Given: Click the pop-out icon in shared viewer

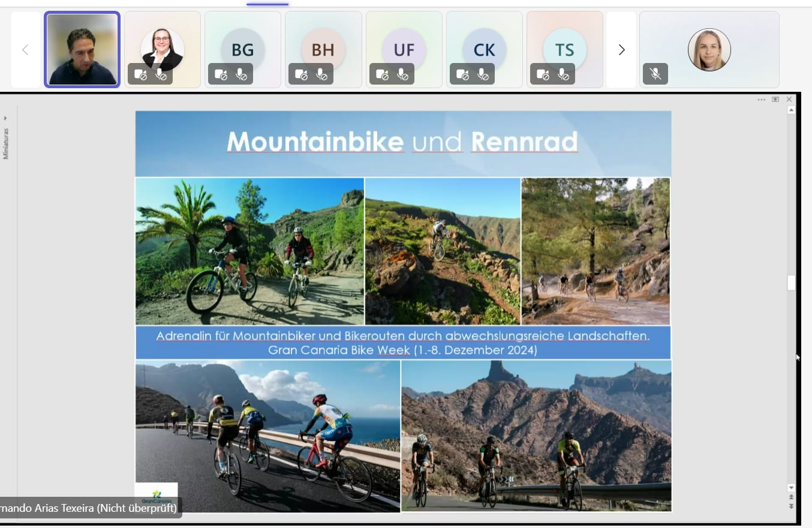Looking at the screenshot, I should 775,100.
